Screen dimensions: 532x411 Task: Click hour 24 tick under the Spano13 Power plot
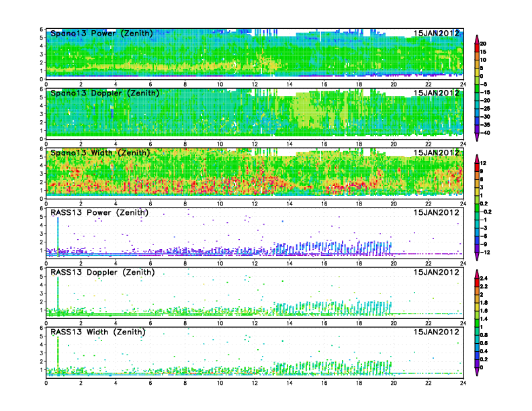(463, 85)
